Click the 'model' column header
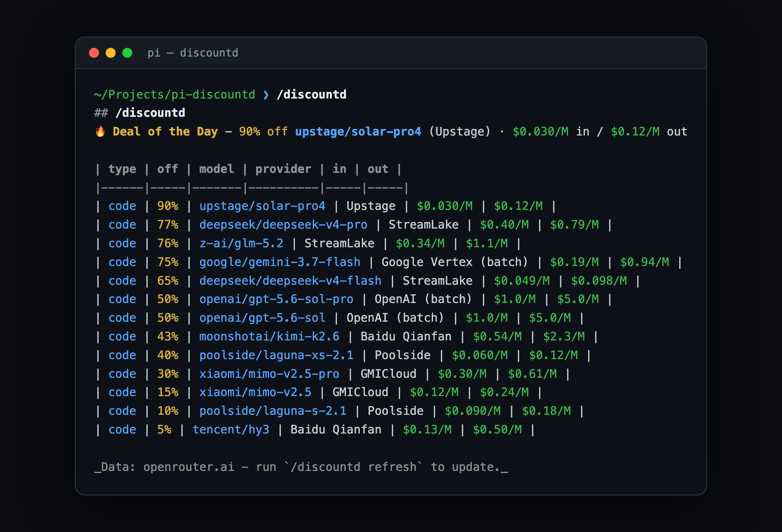Viewport: 782px width, 532px height. tap(217, 169)
